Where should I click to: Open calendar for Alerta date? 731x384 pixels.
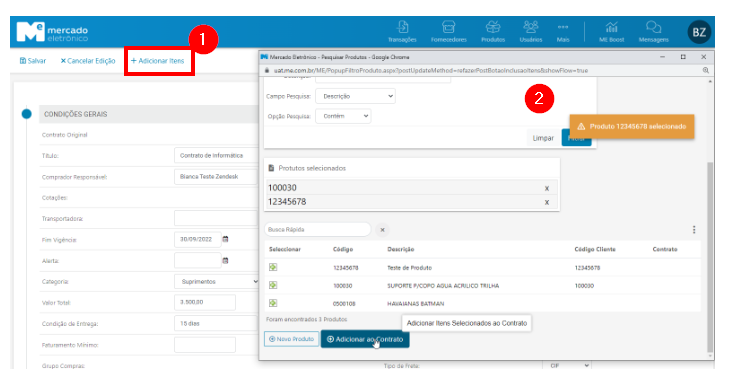[x=225, y=261]
